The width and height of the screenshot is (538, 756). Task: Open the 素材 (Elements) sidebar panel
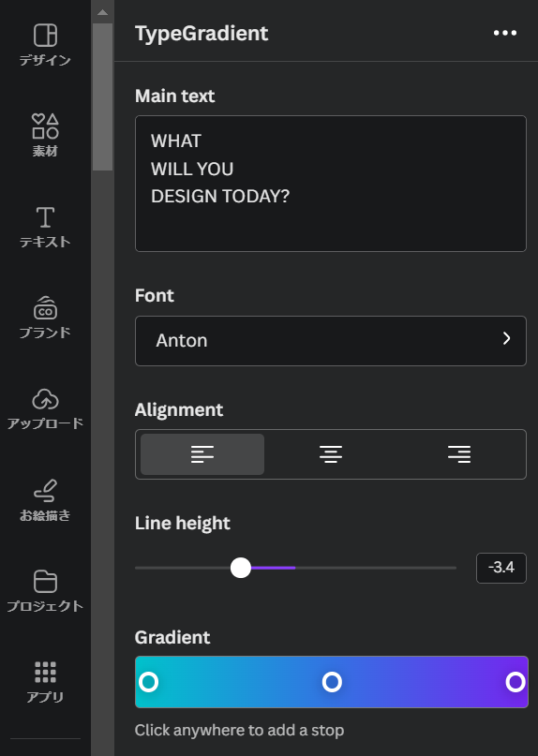tap(45, 136)
